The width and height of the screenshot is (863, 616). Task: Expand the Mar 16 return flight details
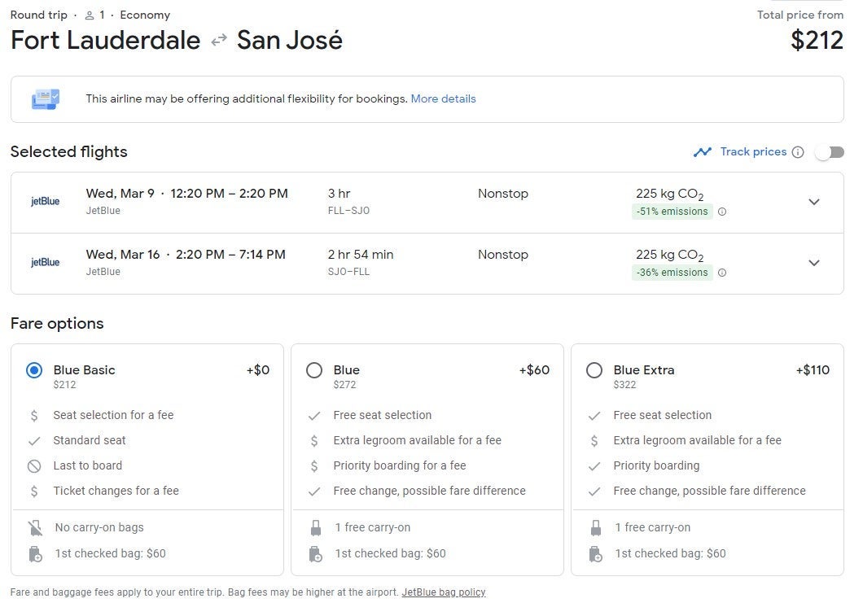pyautogui.click(x=813, y=263)
